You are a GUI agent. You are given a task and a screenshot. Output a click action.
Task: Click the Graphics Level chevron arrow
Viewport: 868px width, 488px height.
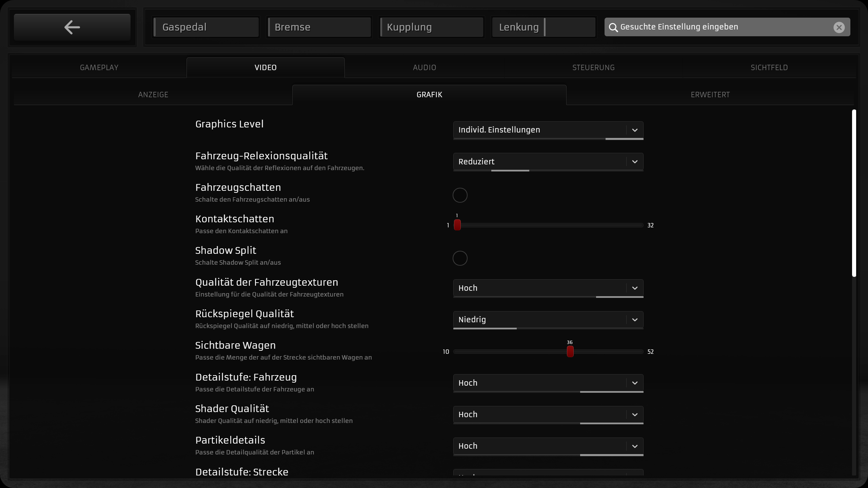(635, 130)
